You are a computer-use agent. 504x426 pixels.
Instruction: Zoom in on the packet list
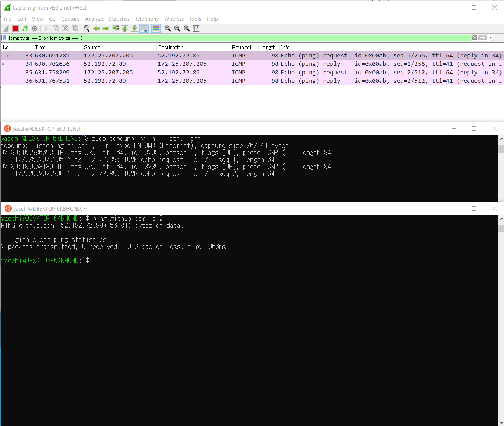point(168,29)
